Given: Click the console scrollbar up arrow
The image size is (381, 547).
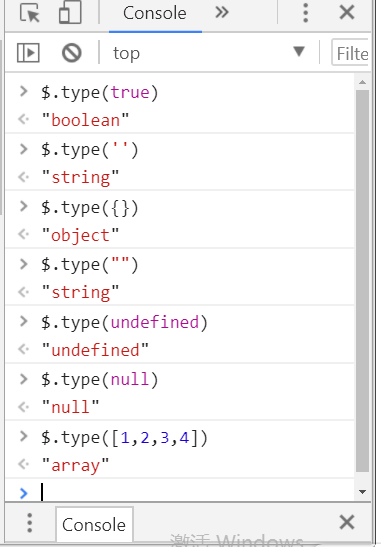Looking at the screenshot, I should point(363,82).
